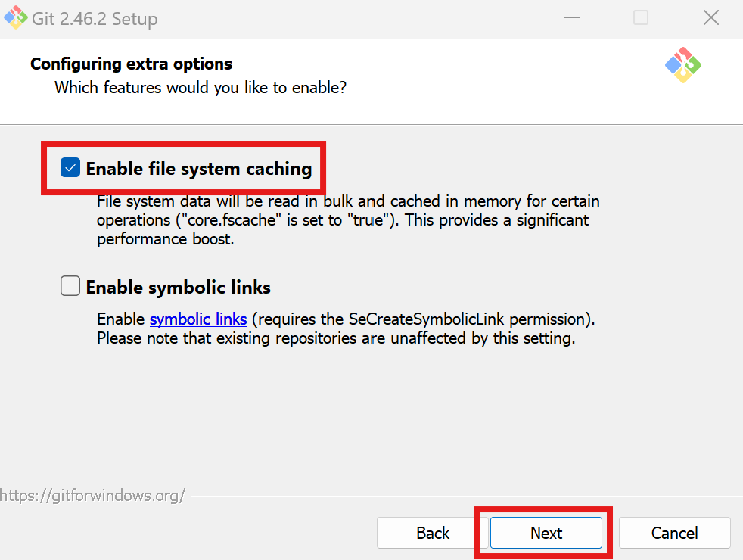Click the 'Enable symbolic links' label
Viewport: 743px width, 560px height.
tap(178, 287)
